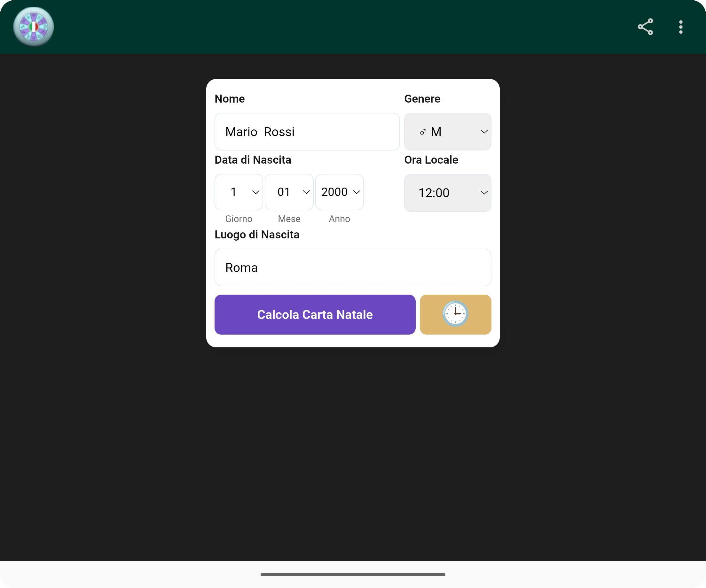706x588 pixels.
Task: Tap the zodiac wheel app logo
Action: pos(33,27)
